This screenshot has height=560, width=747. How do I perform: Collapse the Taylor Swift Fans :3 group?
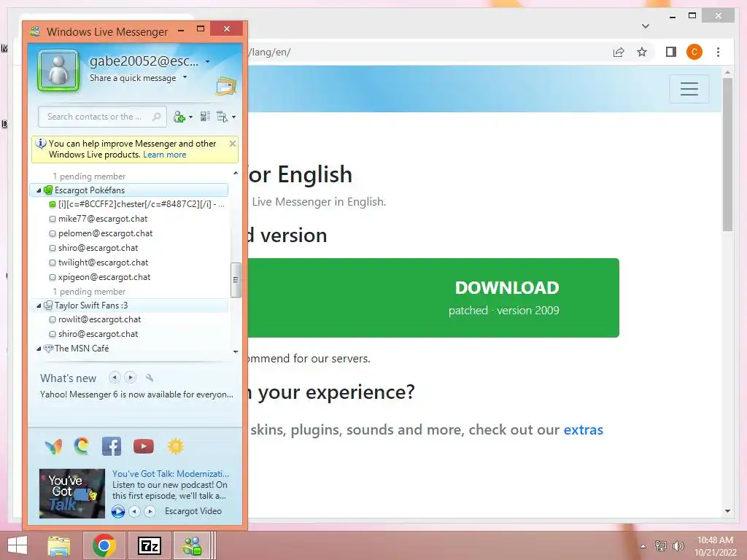point(39,306)
